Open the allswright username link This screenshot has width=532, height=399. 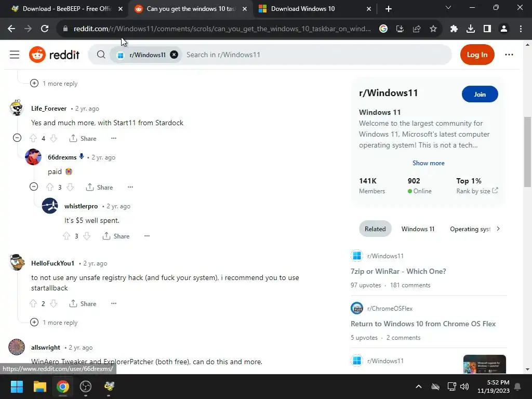pos(46,348)
